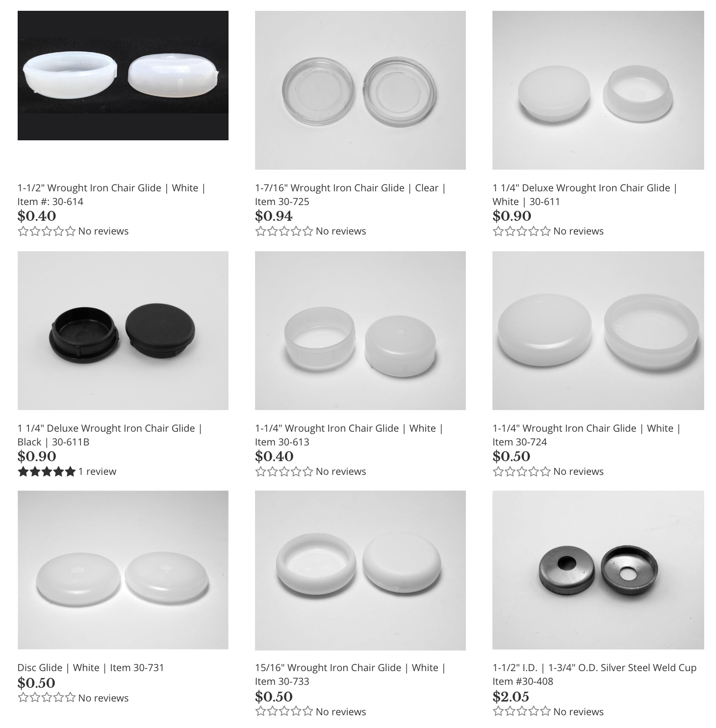This screenshot has width=716, height=728.
Task: Open the Disc Glide White Item 30-731 link
Action: [x=91, y=668]
